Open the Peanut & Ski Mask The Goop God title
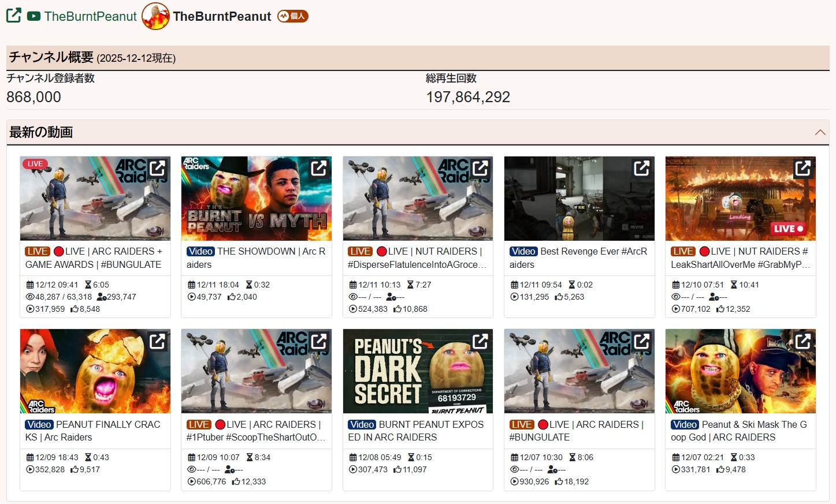 point(739,431)
